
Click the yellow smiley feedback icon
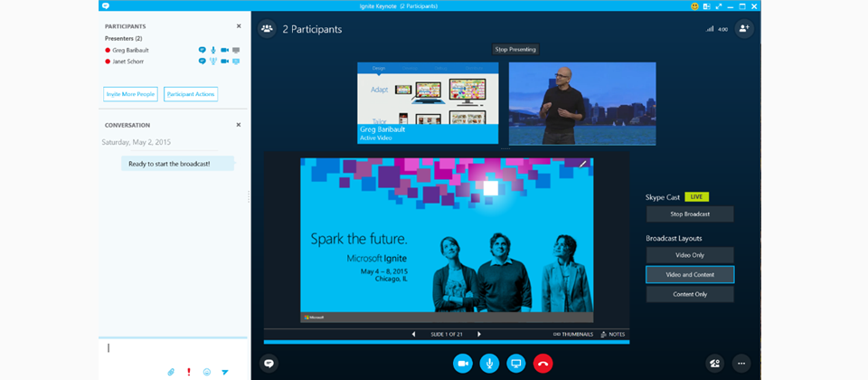point(694,6)
